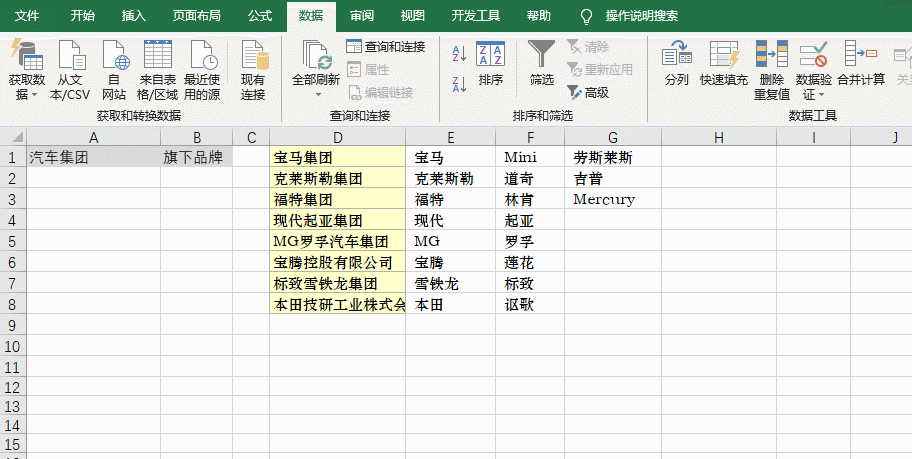
Task: Sort ascending with the A-Z icon
Action: [x=459, y=54]
